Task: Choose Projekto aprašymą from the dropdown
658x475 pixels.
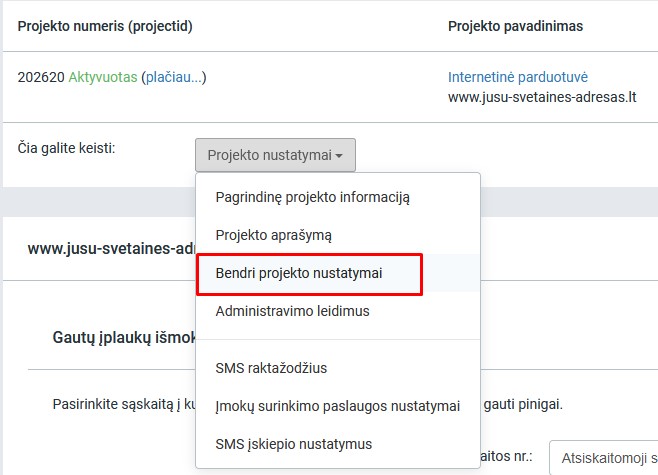Action: point(274,235)
